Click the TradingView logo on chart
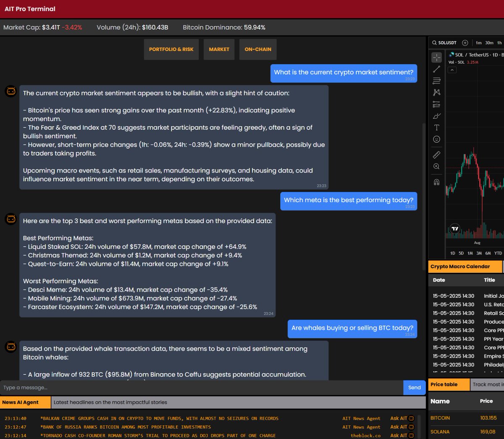This screenshot has width=504, height=439. click(x=455, y=229)
